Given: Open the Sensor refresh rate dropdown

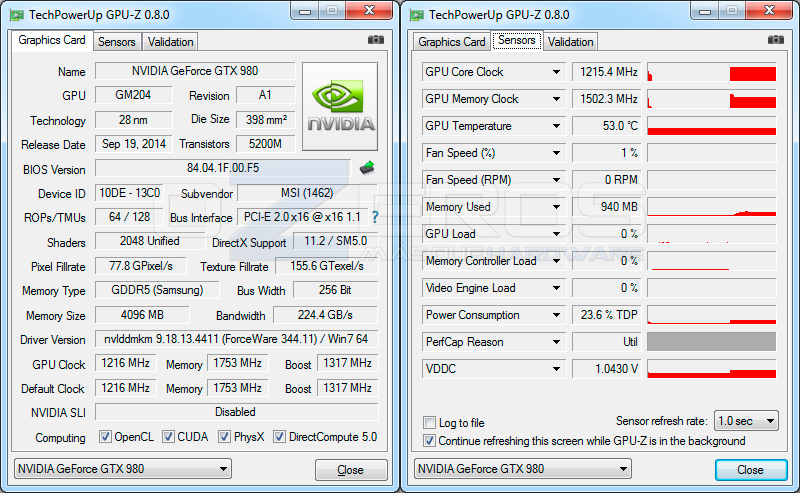Looking at the screenshot, I should point(746,421).
